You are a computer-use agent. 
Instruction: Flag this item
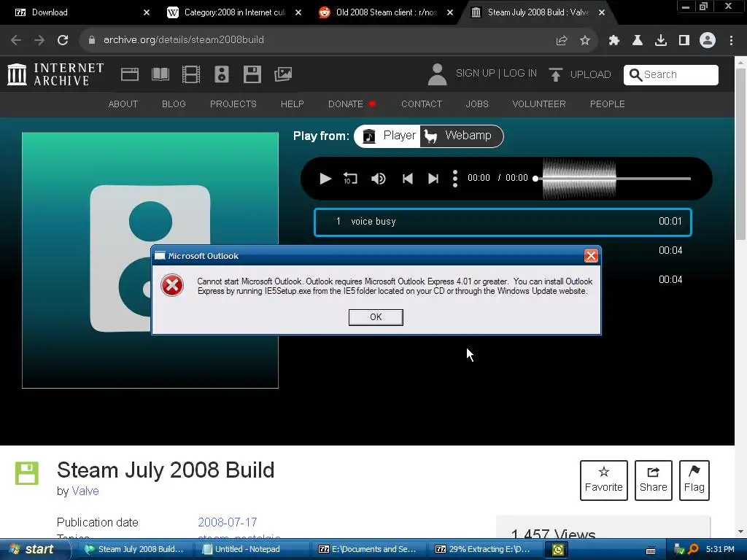click(x=694, y=480)
